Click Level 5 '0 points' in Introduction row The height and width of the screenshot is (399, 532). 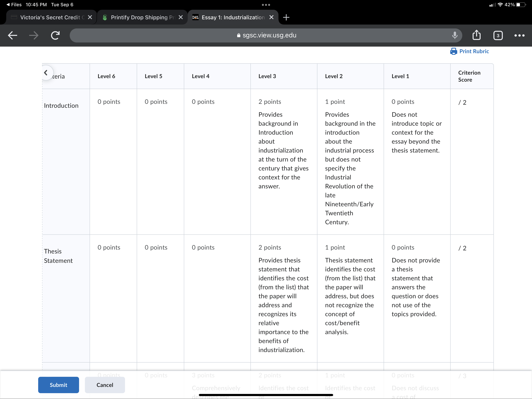pyautogui.click(x=156, y=102)
